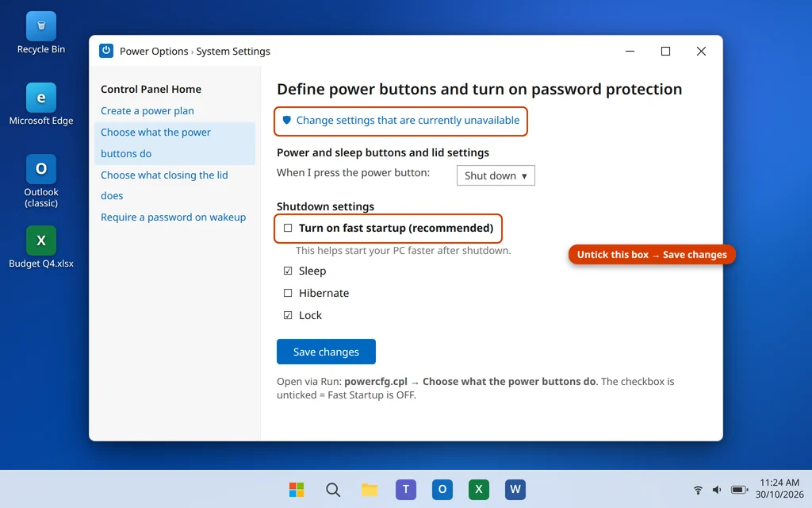812x508 pixels.
Task: Click the 'When I press the power button' label
Action: coord(353,172)
